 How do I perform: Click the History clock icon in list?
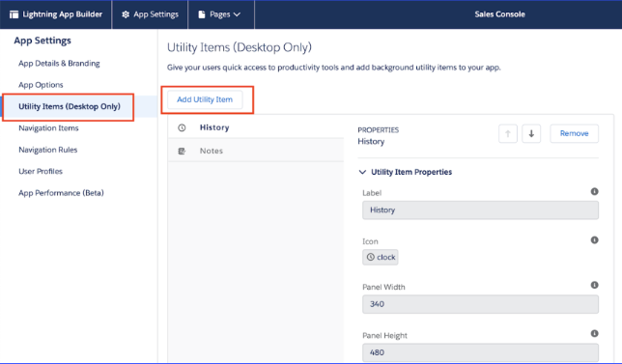[182, 127]
